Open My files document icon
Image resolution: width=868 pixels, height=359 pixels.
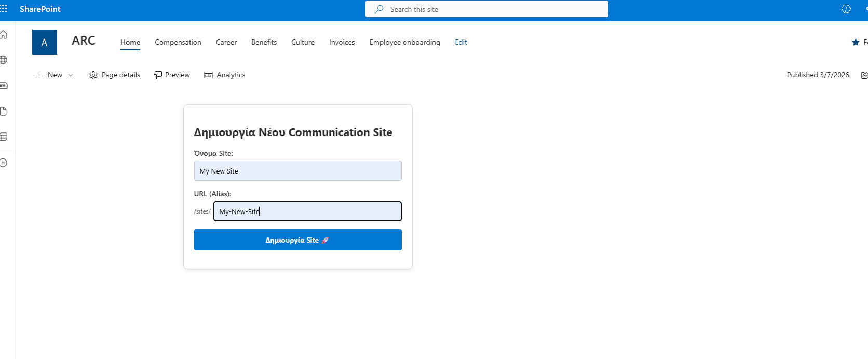[4, 111]
